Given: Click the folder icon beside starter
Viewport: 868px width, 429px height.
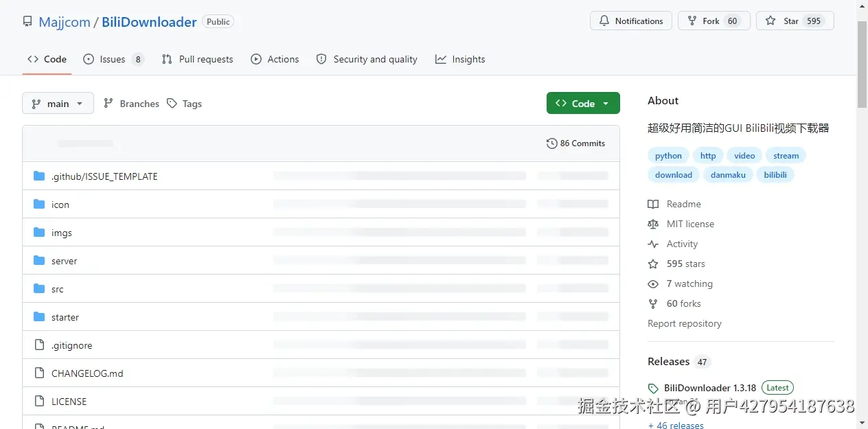Looking at the screenshot, I should 39,316.
